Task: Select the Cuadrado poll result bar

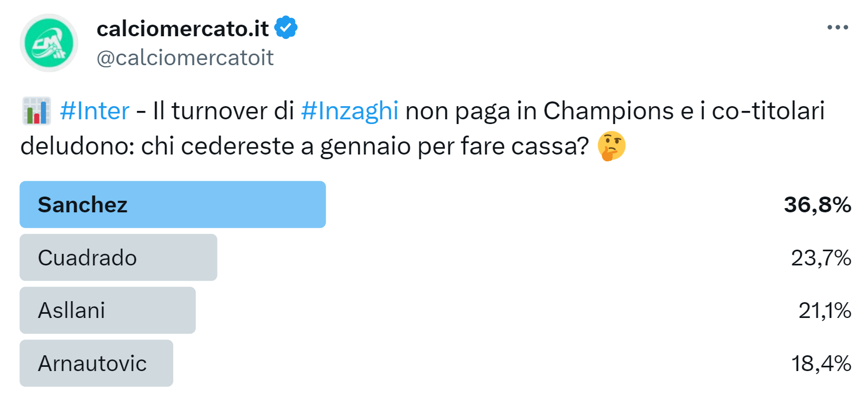Action: (118, 258)
